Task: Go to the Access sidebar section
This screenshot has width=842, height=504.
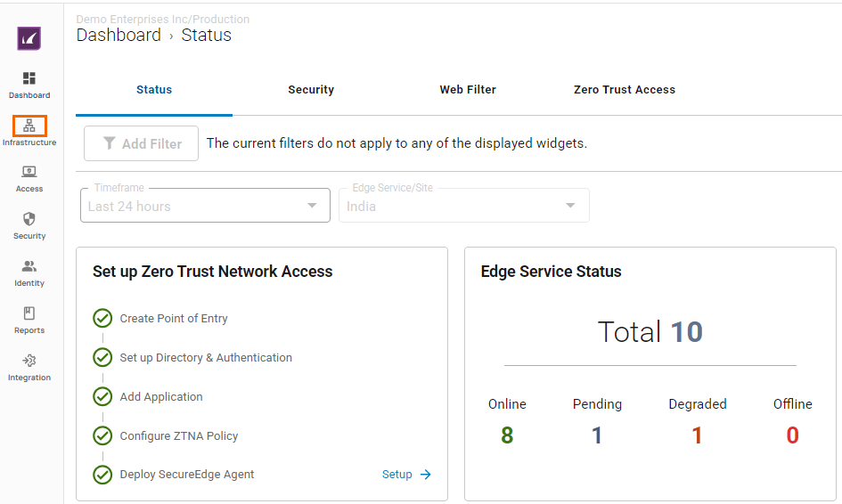Action: pyautogui.click(x=29, y=173)
